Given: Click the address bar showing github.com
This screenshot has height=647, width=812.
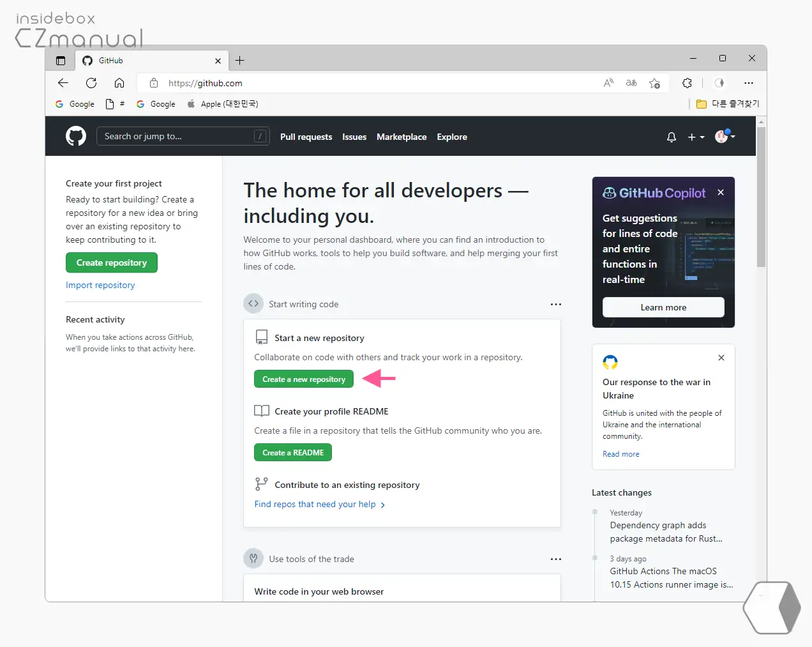Looking at the screenshot, I should (x=370, y=83).
